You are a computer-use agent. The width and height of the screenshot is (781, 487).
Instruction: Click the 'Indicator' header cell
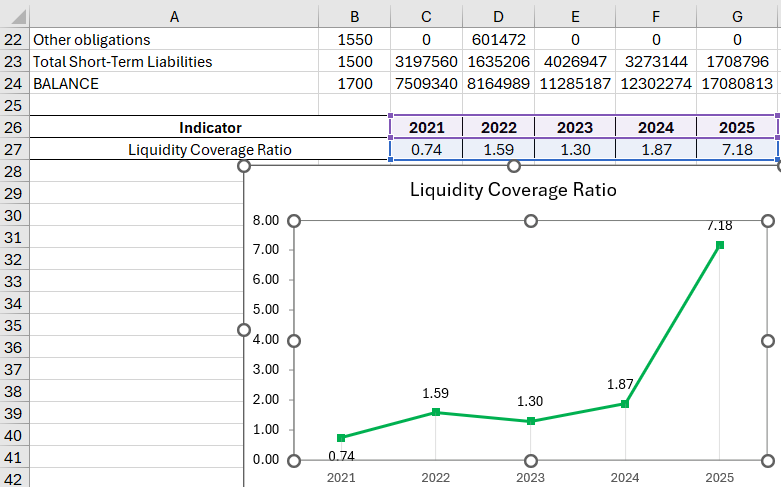tap(210, 128)
